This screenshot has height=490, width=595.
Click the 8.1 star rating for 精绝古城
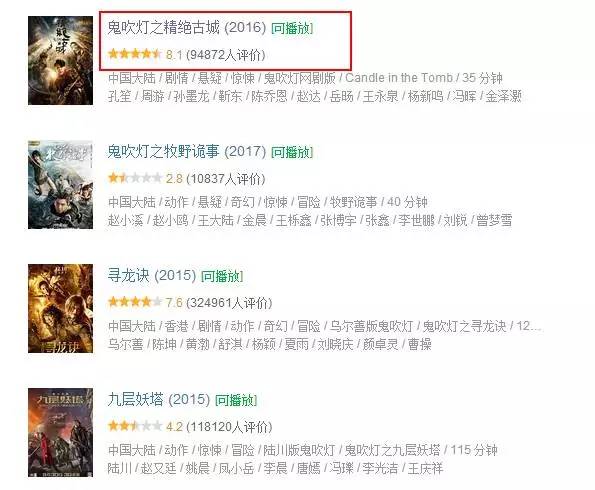coord(135,54)
